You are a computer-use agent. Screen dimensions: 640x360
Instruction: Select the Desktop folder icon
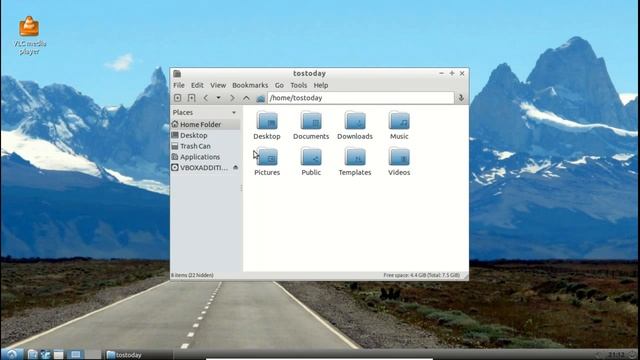point(267,126)
